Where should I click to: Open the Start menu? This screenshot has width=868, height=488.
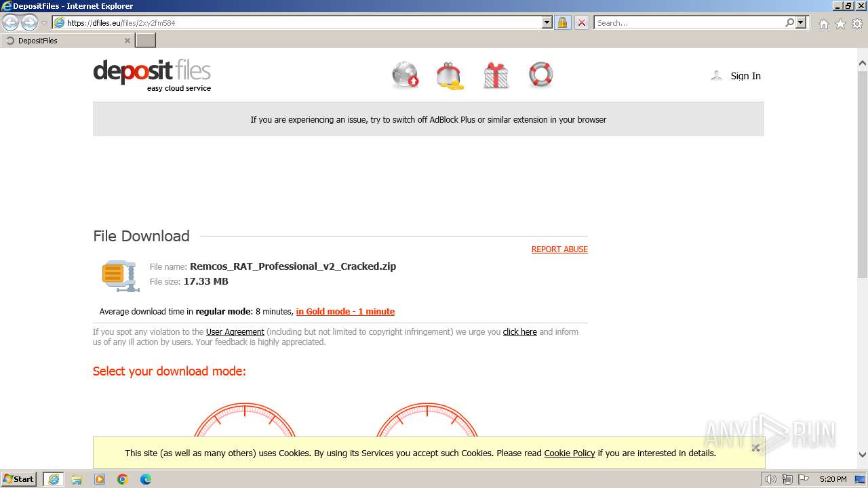(19, 479)
